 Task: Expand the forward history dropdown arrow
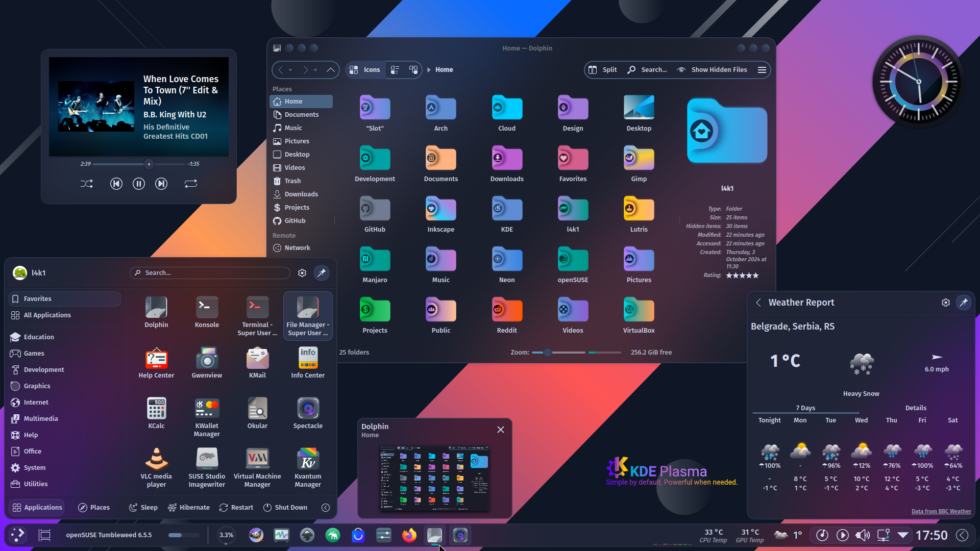(x=315, y=70)
